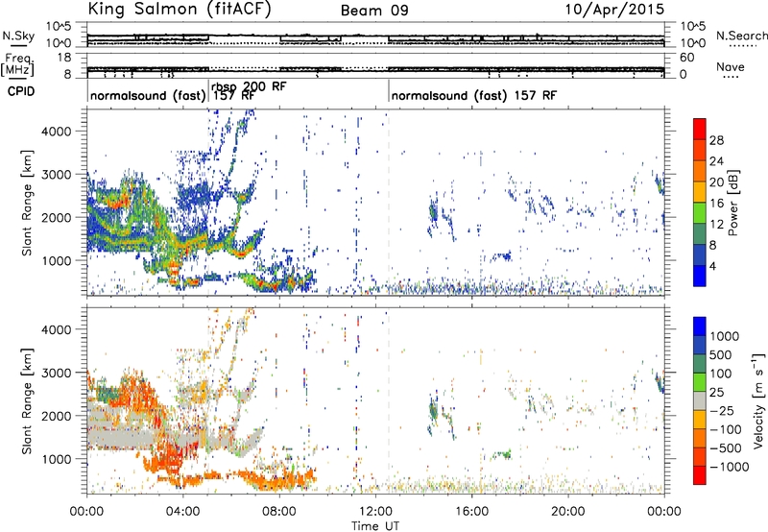
Task: Click the "25" tick on Velocity colorbar
Action: (x=717, y=393)
